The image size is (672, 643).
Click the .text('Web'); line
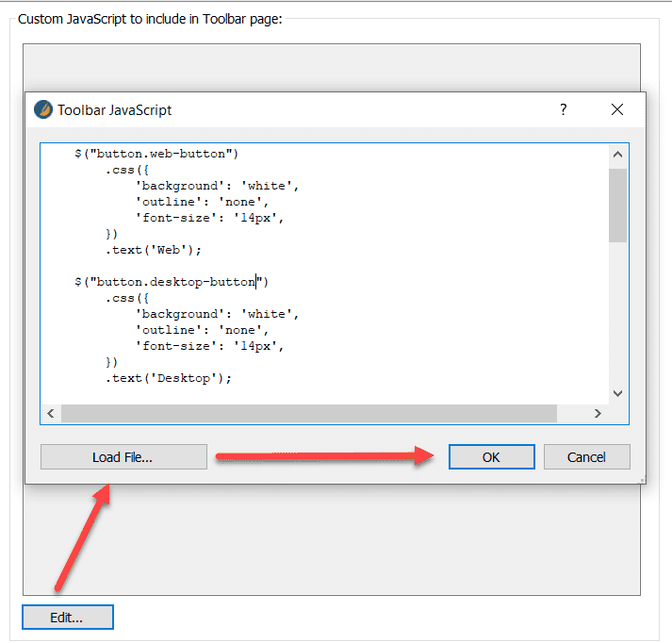(x=154, y=250)
